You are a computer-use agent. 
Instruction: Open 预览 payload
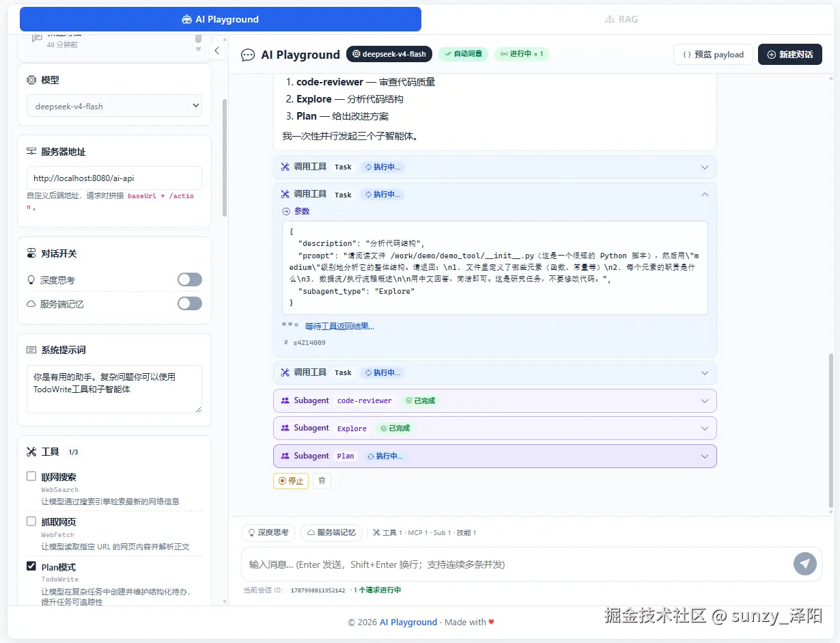pyautogui.click(x=713, y=55)
